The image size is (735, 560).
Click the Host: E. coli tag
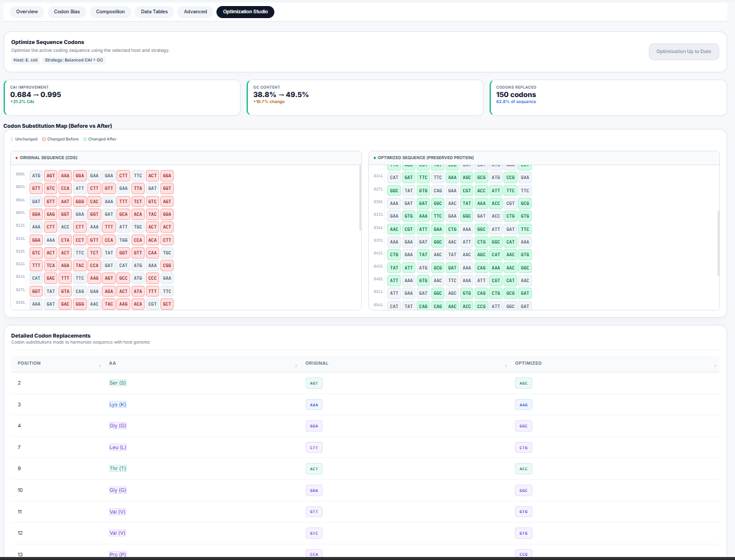(26, 60)
